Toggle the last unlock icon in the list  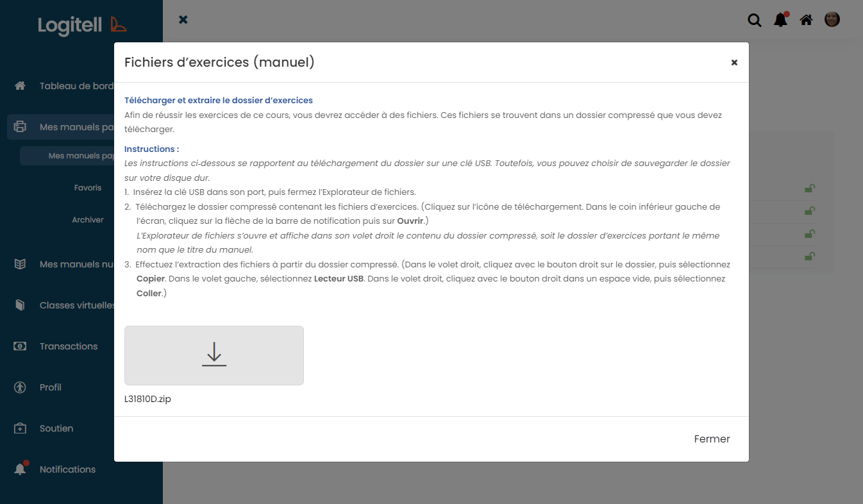coord(809,256)
